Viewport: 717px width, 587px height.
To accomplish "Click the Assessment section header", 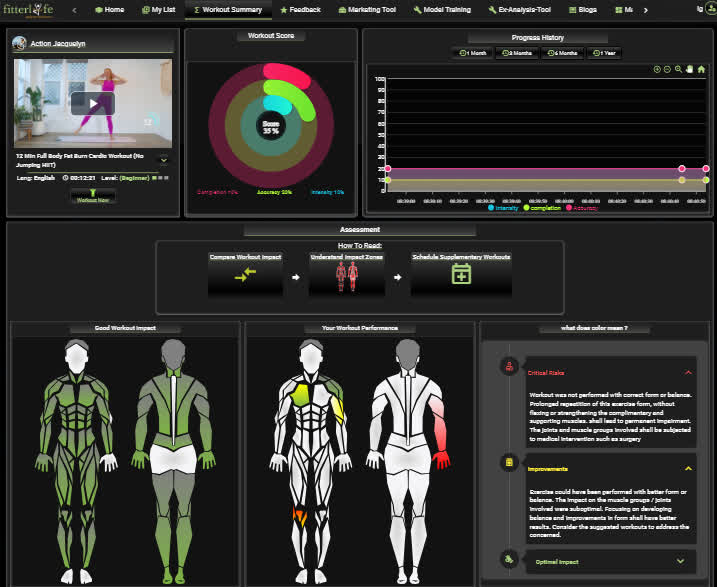I will pos(360,229).
